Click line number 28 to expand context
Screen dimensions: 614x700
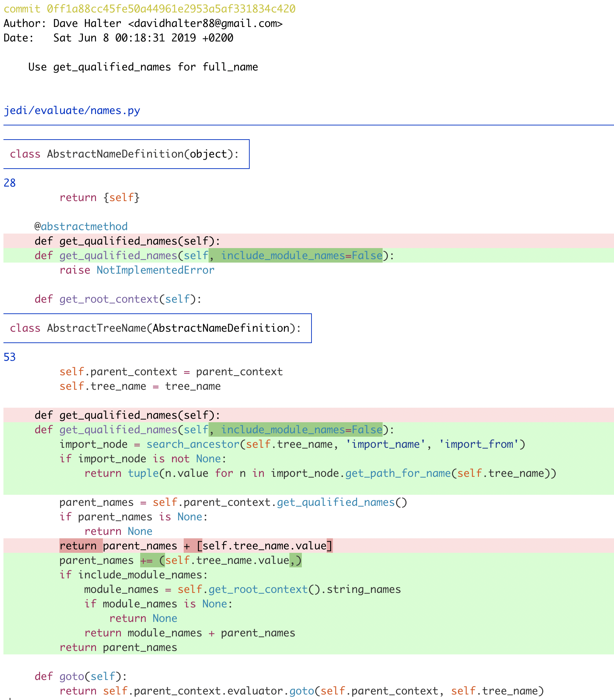coord(10,183)
